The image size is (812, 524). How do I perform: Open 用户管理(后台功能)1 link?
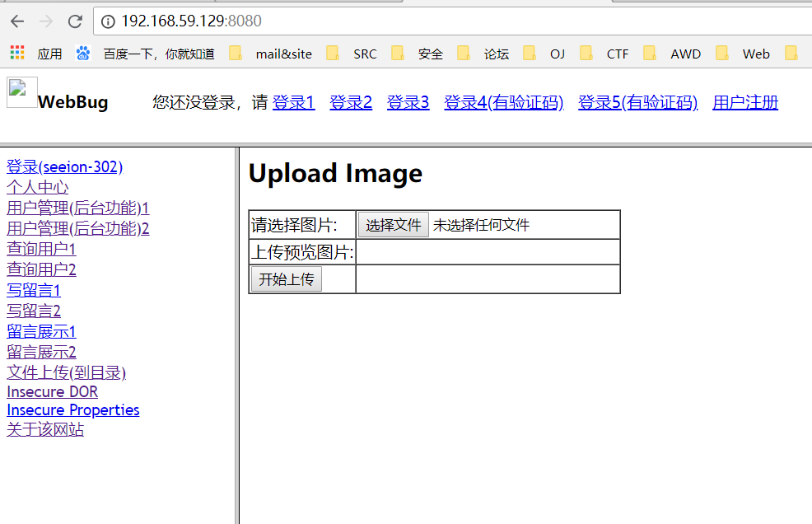(77, 208)
